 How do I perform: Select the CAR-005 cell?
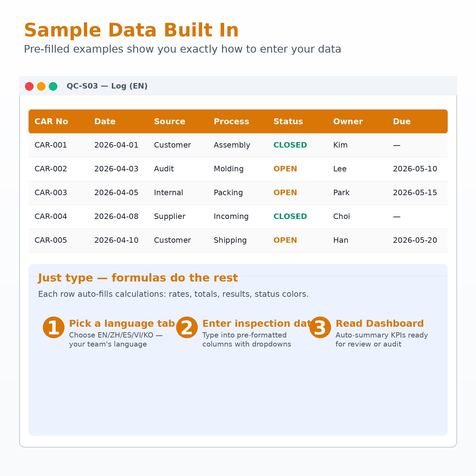click(51, 240)
